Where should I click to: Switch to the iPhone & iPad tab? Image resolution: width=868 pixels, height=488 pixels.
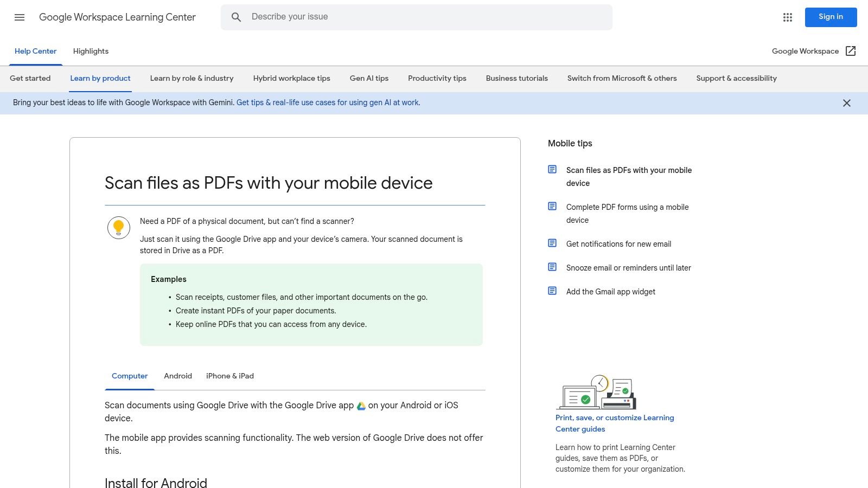point(229,376)
